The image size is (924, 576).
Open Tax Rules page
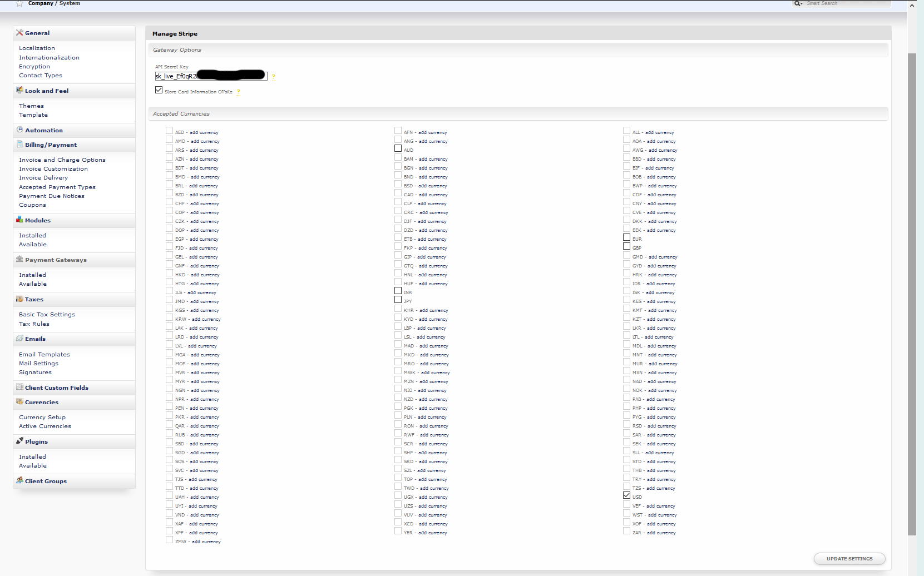[34, 324]
